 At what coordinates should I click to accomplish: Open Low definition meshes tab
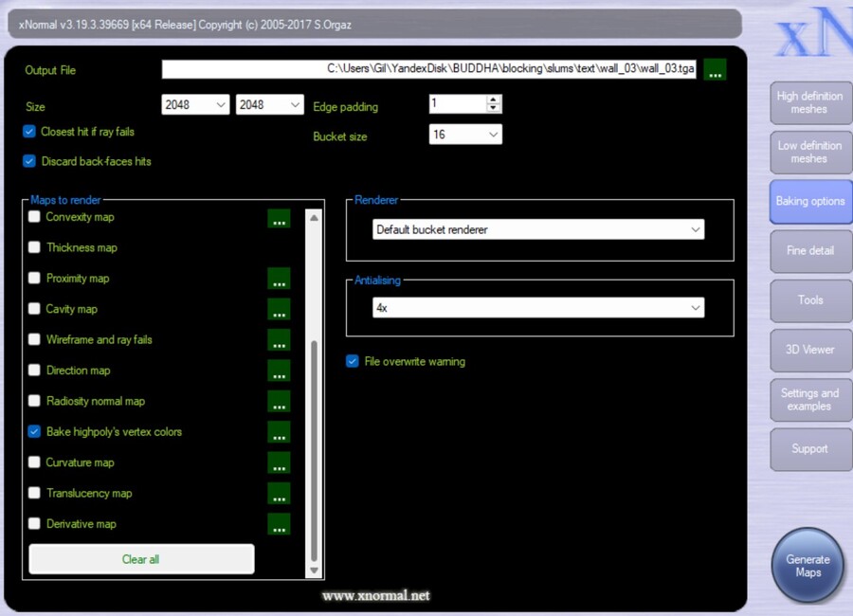coord(810,153)
